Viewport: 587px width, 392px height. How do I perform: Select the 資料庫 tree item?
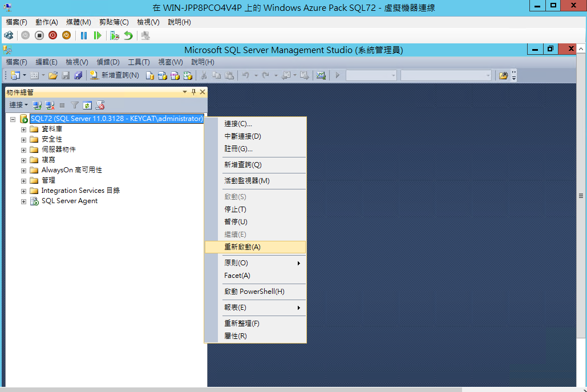(x=52, y=129)
